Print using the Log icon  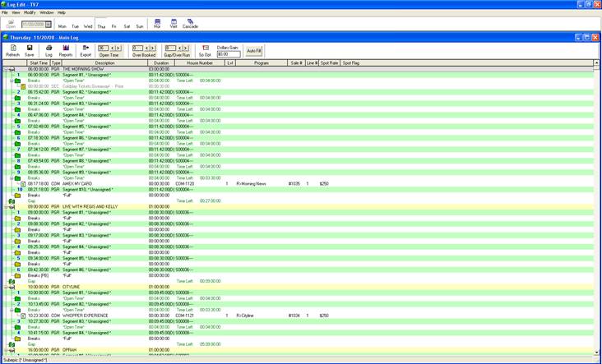(49, 50)
